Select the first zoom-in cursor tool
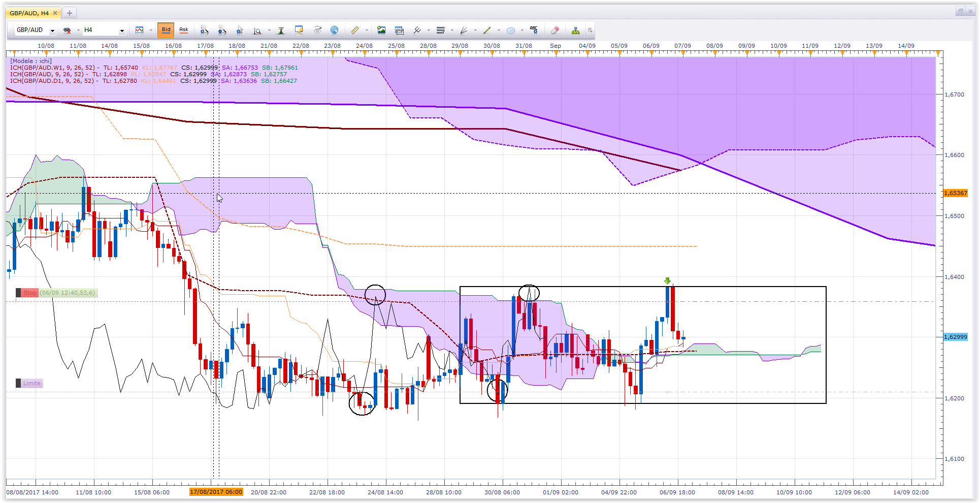 (x=204, y=30)
